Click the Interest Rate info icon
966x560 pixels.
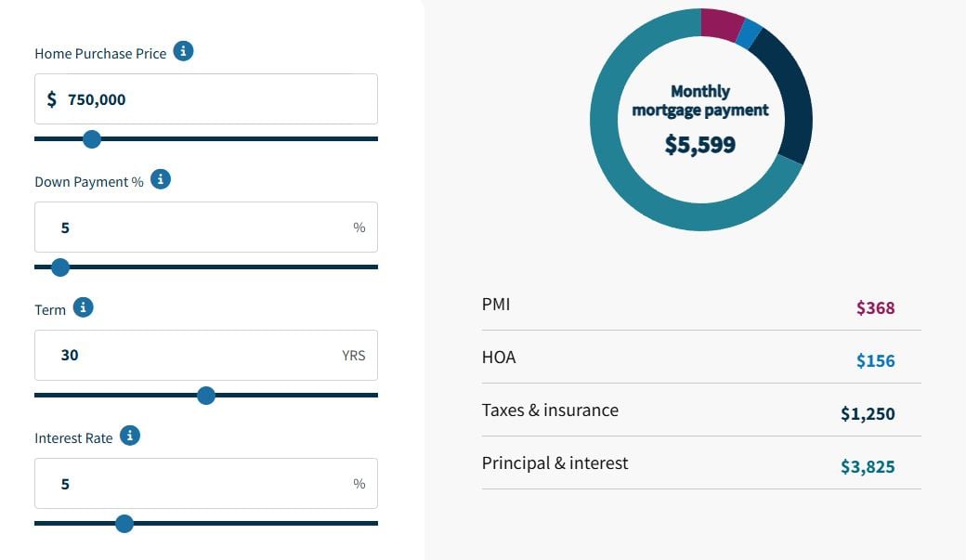(130, 436)
